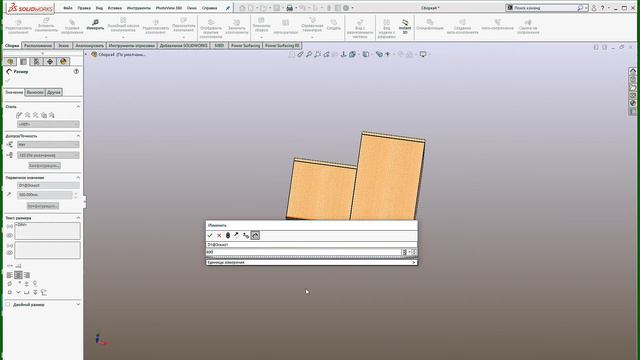Select right text justification in the Размер panel

27,275
